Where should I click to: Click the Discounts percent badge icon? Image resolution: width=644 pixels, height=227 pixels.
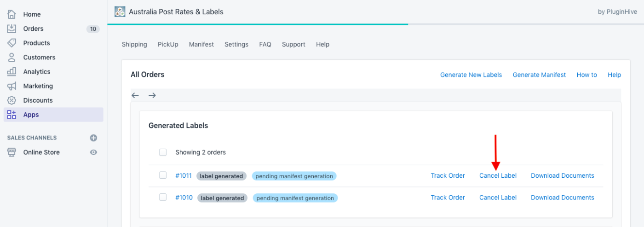11,100
